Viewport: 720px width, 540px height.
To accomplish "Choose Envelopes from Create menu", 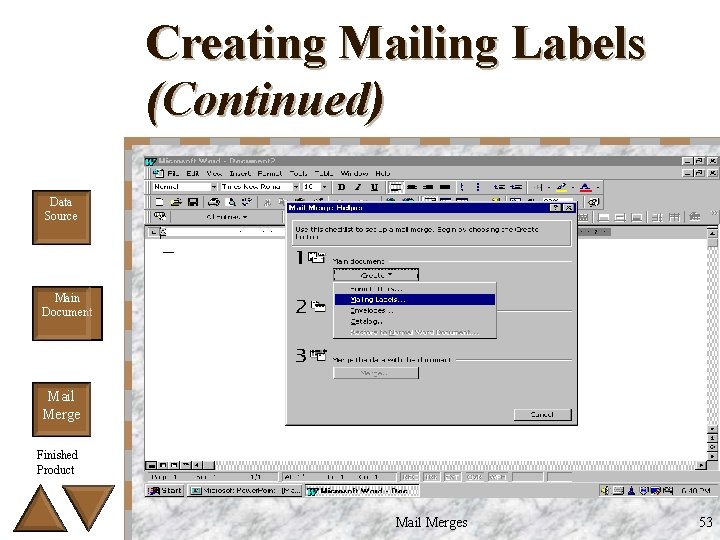I will pyautogui.click(x=415, y=310).
